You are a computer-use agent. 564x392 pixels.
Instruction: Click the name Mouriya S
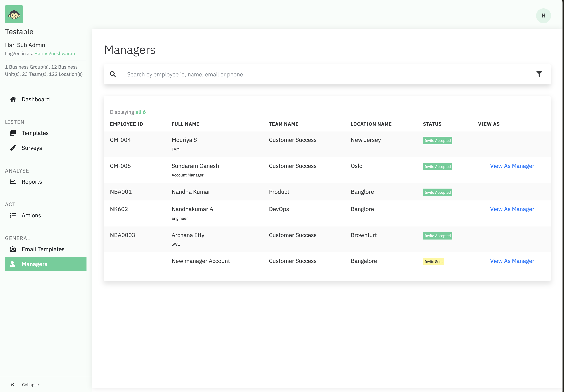click(x=184, y=140)
